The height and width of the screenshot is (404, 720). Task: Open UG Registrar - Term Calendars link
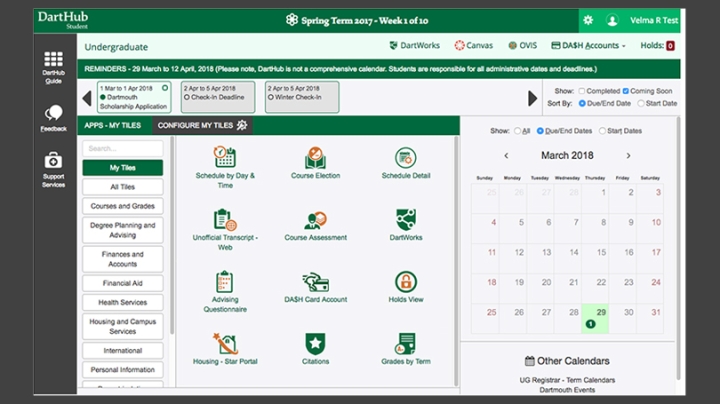tap(567, 380)
